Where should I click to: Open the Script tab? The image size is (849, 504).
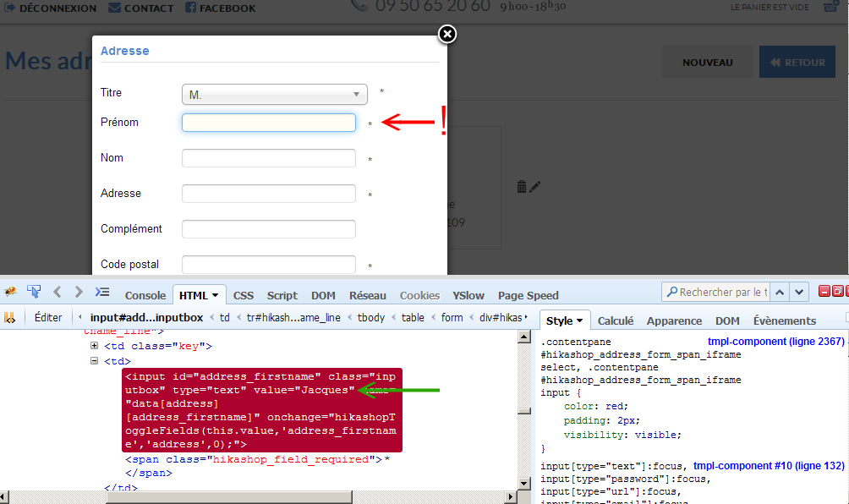(282, 296)
